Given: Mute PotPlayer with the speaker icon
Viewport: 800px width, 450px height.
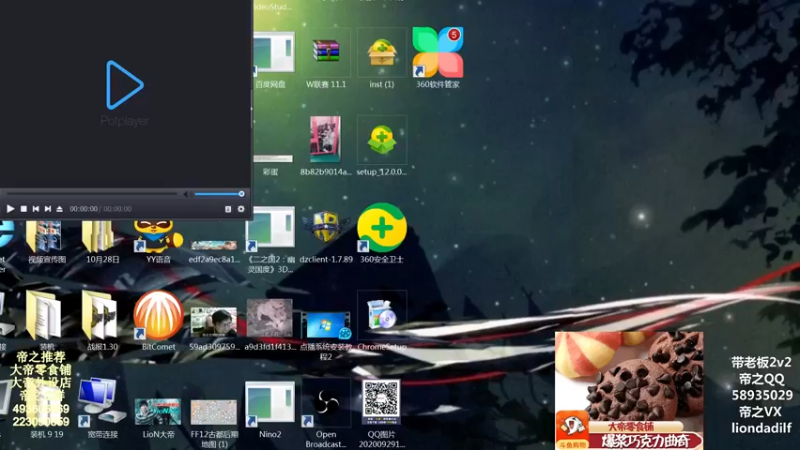Looking at the screenshot, I should pos(186,194).
